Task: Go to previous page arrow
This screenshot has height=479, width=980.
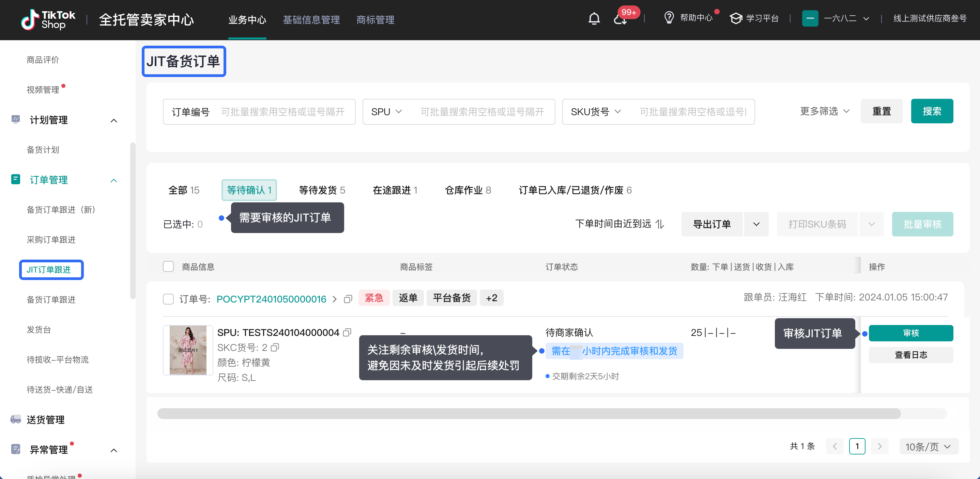Action: point(835,446)
